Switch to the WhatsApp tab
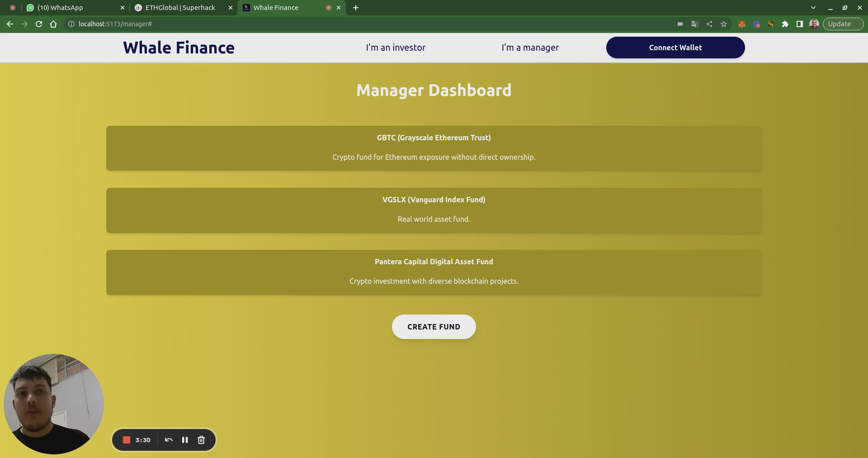The image size is (868, 458). [x=75, y=8]
